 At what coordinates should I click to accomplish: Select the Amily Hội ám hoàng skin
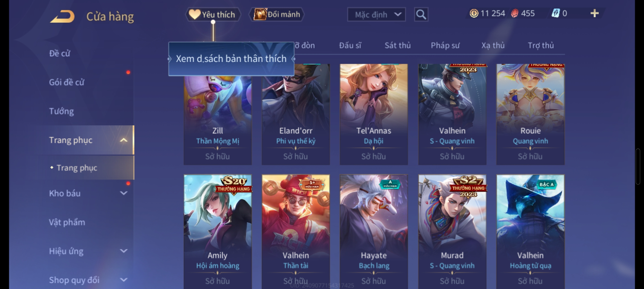click(x=218, y=232)
